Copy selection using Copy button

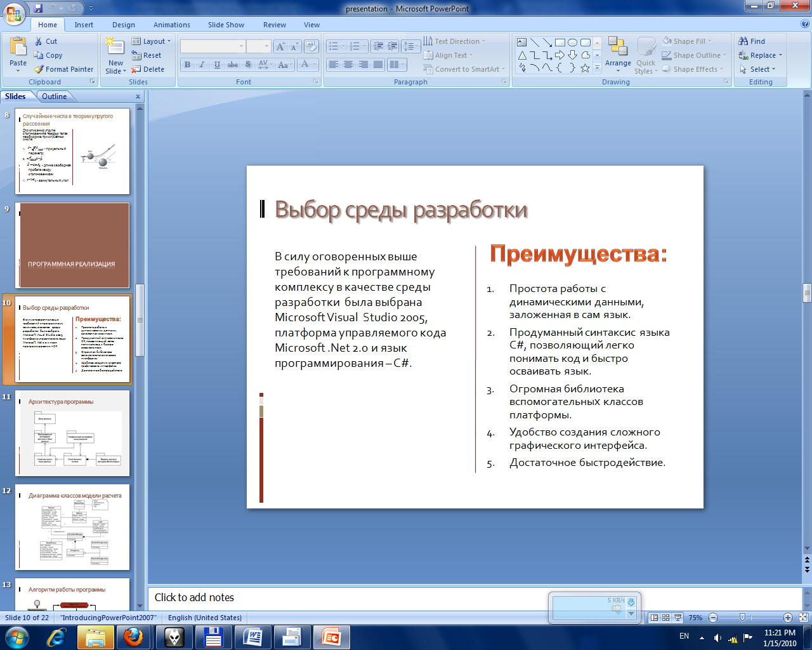pos(49,55)
